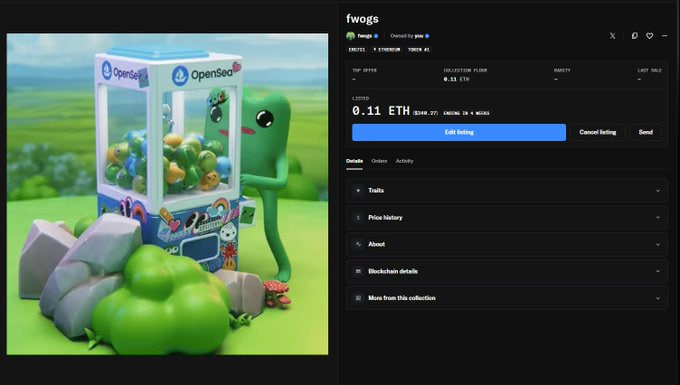Click the TOKEN #1 tag
The width and height of the screenshot is (680, 385).
coord(419,50)
